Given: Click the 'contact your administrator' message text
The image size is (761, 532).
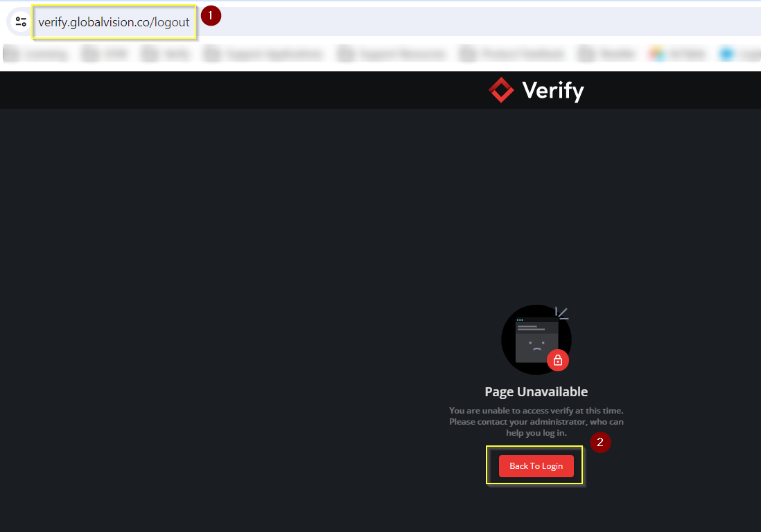Looking at the screenshot, I should [x=536, y=422].
